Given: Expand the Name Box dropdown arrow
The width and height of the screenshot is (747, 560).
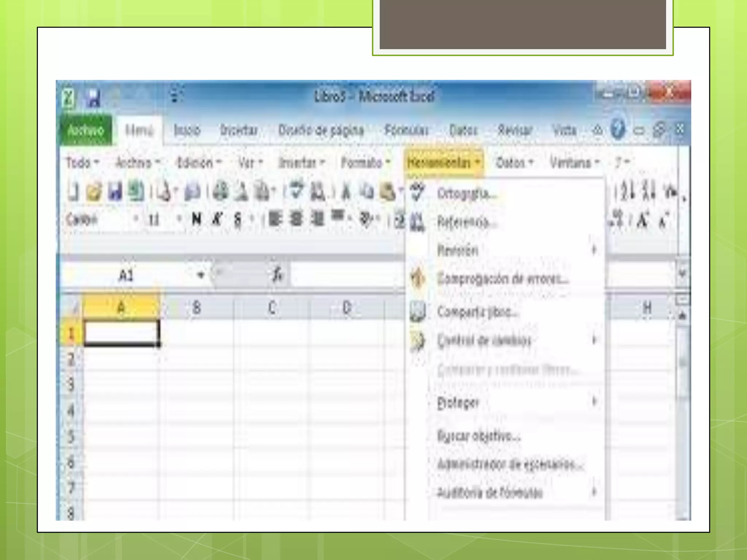Looking at the screenshot, I should click(201, 275).
